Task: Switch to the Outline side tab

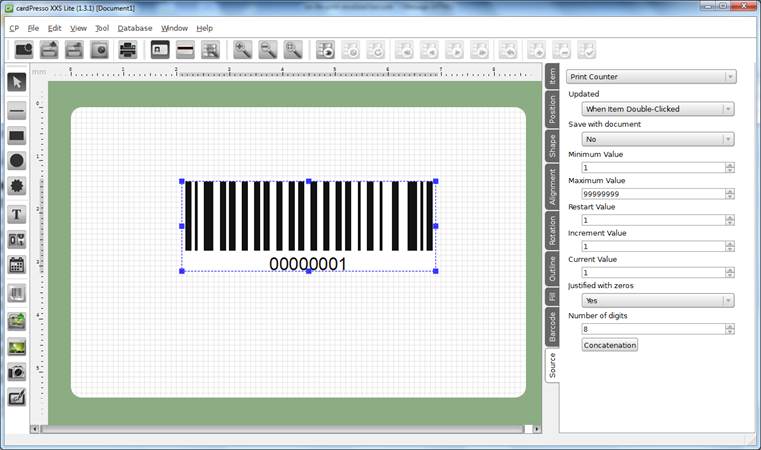Action: pyautogui.click(x=552, y=269)
